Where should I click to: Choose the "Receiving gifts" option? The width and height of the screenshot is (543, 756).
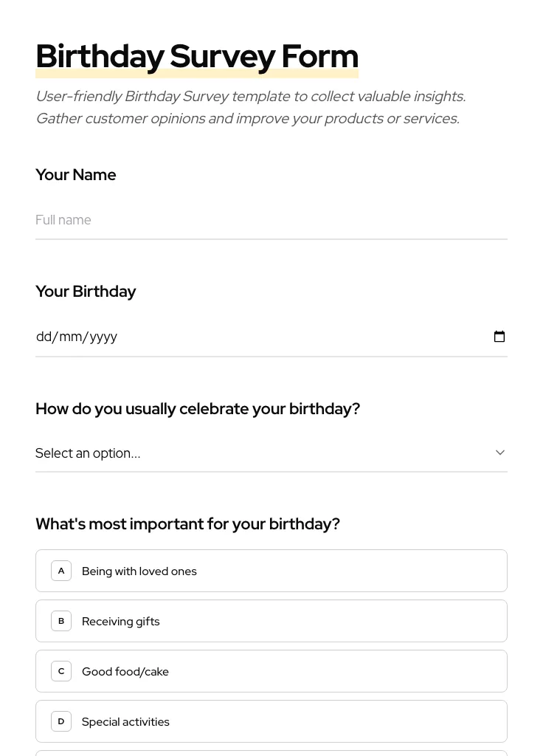(271, 621)
